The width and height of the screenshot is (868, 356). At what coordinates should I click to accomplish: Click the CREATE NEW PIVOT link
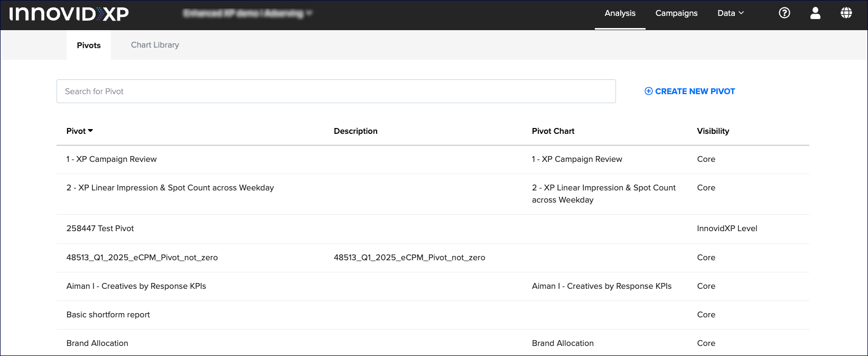(689, 91)
